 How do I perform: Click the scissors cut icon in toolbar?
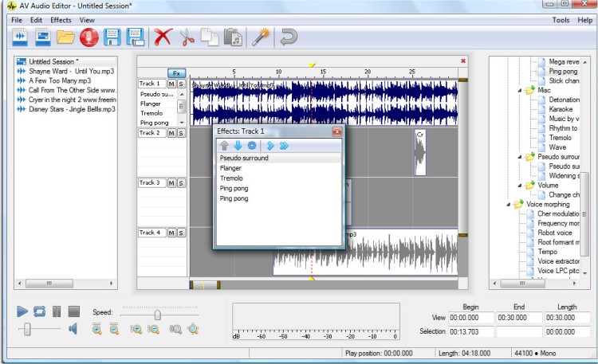point(187,37)
